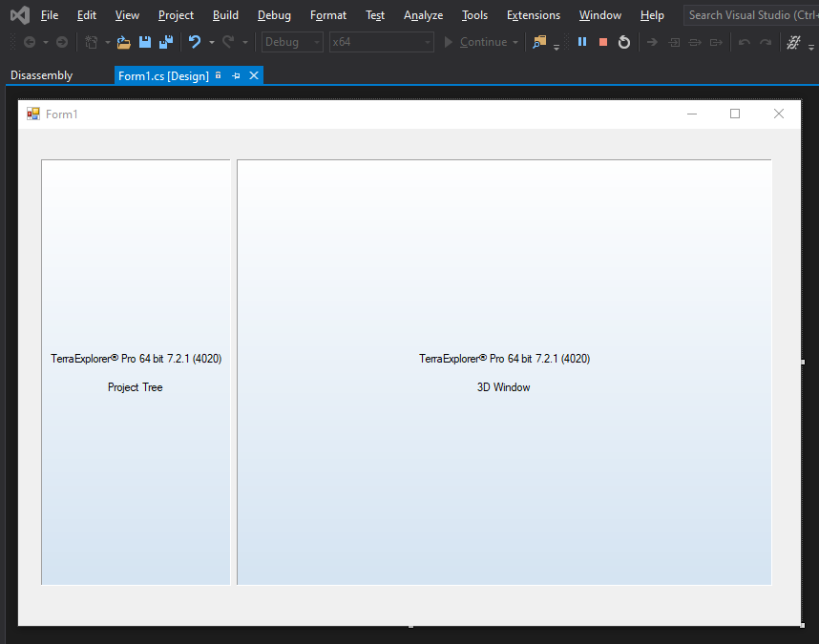819x644 pixels.
Task: Click the Form1 designer maximize button
Action: [735, 114]
